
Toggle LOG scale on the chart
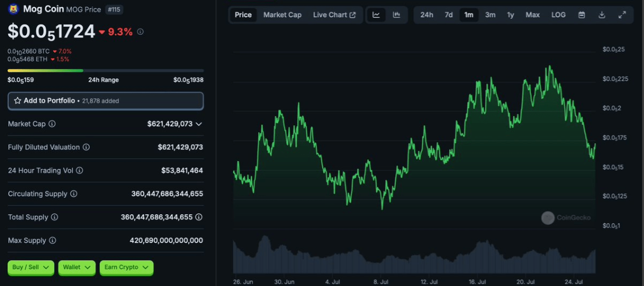pos(558,15)
